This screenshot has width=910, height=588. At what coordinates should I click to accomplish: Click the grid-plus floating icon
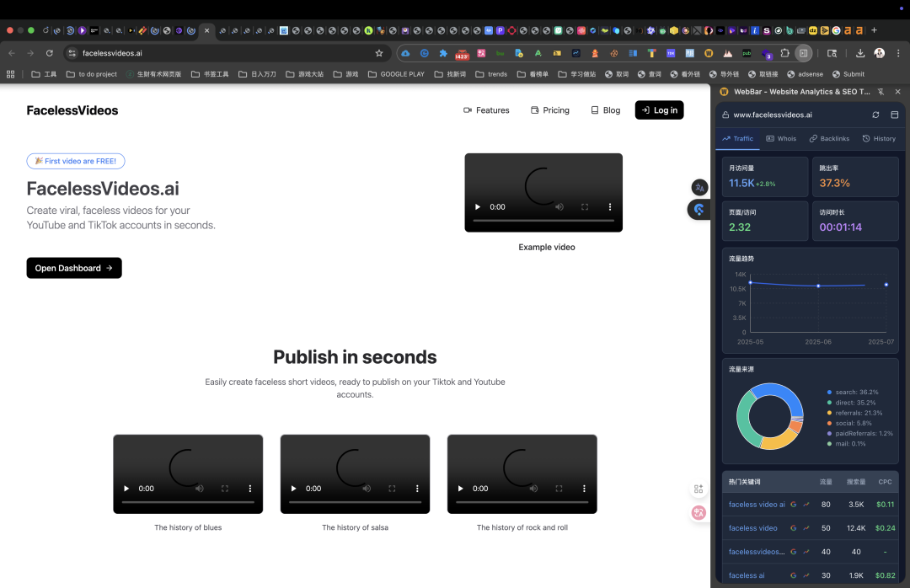[699, 489]
